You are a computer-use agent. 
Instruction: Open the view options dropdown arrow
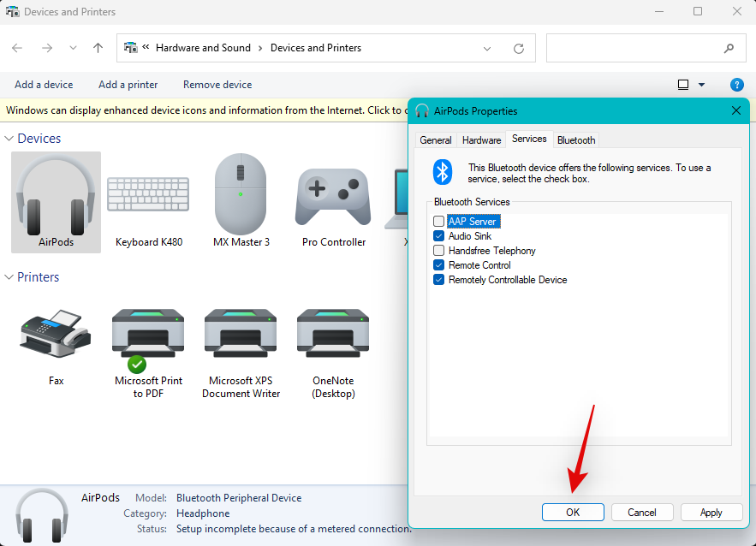click(701, 85)
